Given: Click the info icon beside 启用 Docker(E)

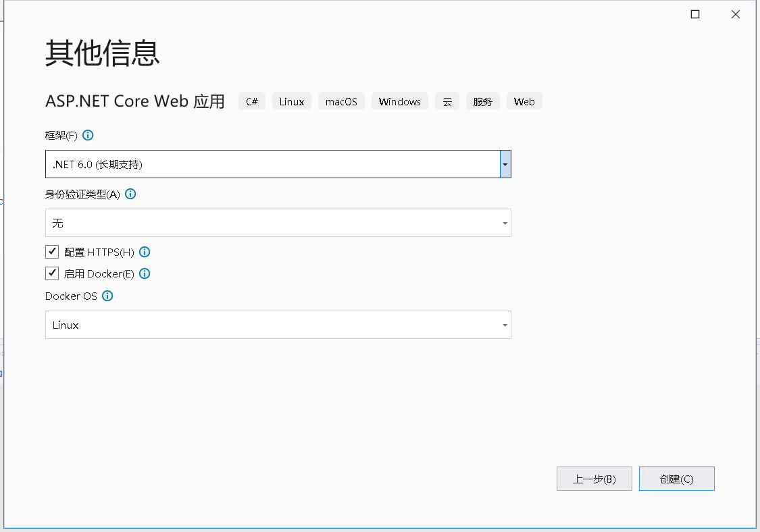Looking at the screenshot, I should pos(145,273).
